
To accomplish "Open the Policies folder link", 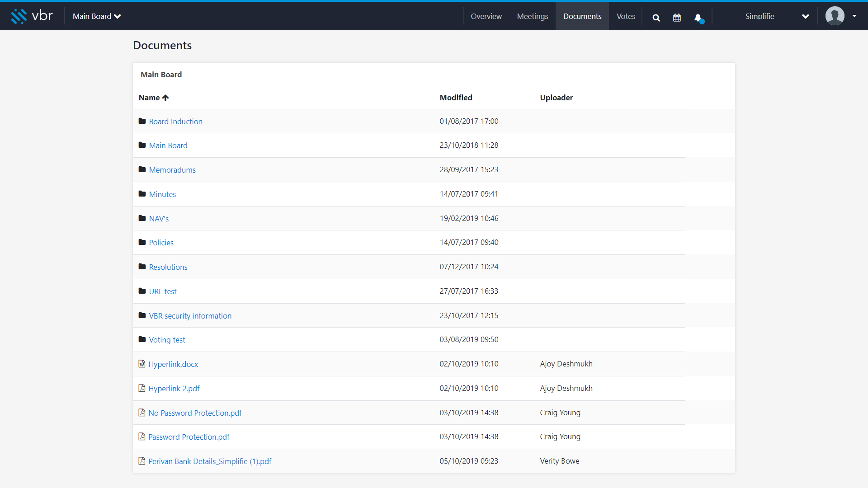I will 161,243.
